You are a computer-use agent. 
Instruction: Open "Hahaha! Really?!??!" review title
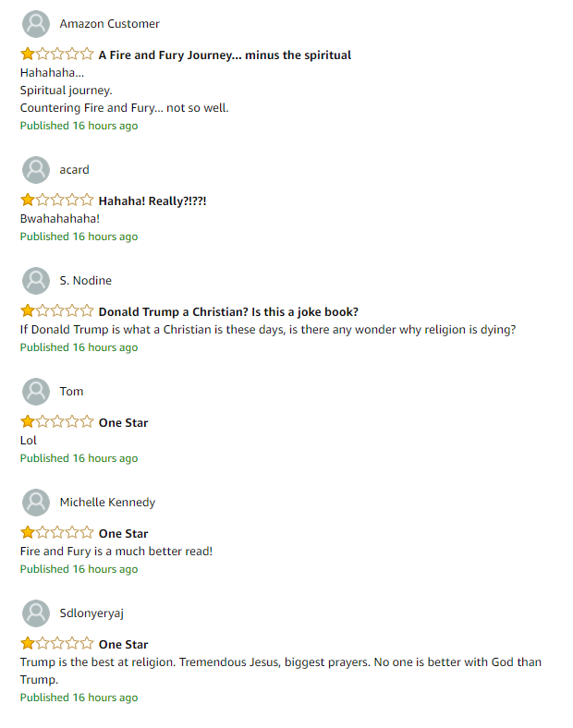(x=152, y=201)
